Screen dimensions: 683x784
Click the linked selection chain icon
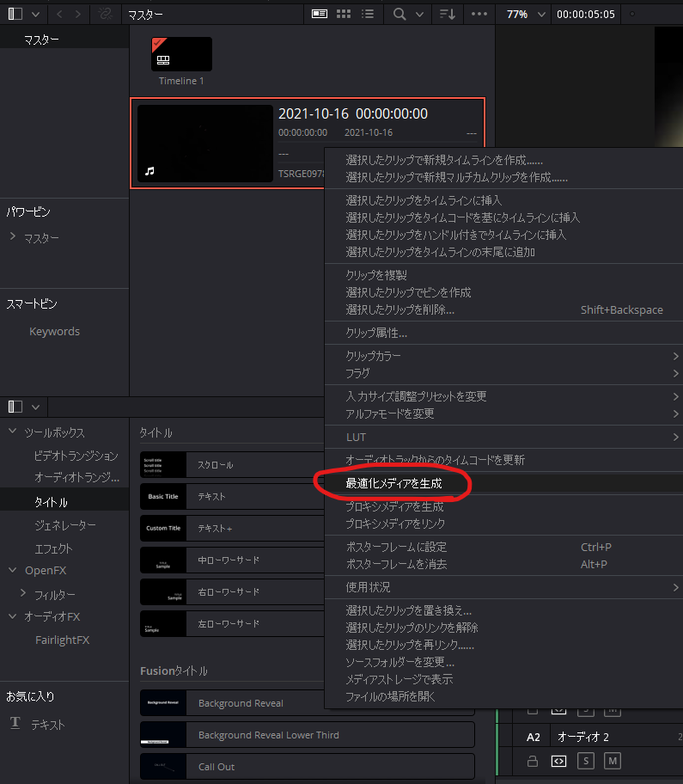pos(106,14)
